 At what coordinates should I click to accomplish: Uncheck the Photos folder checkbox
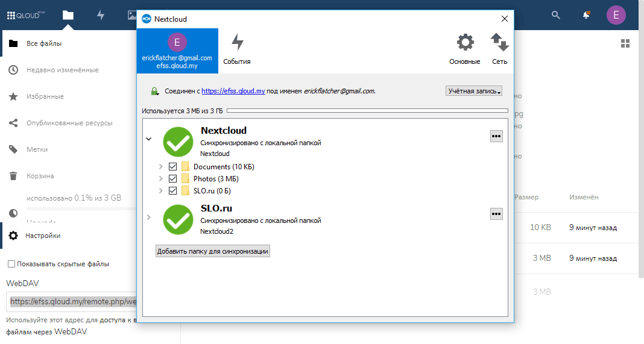coord(173,179)
